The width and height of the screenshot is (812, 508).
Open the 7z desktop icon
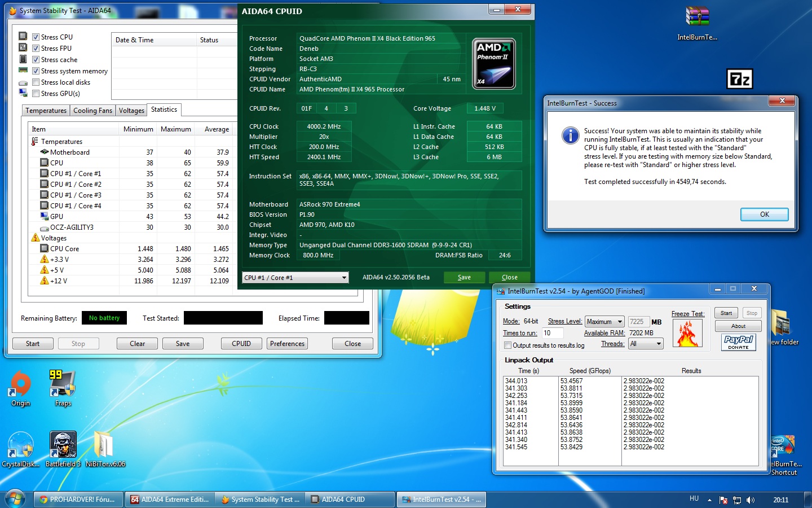pyautogui.click(x=740, y=79)
